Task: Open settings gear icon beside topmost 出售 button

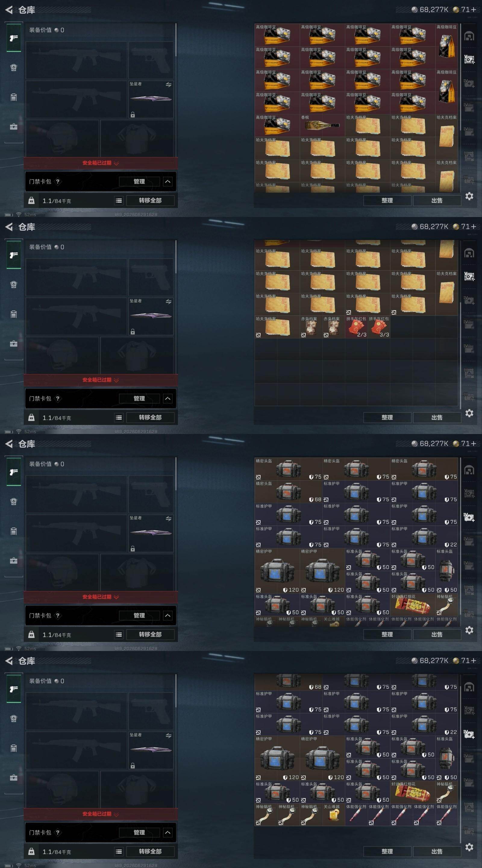Action: pos(469,196)
